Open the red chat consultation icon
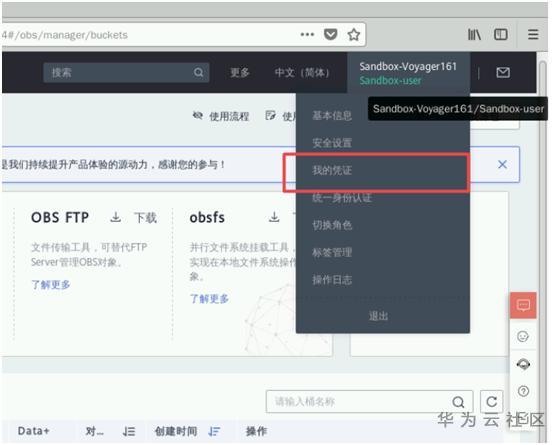The image size is (558, 445). 523,305
